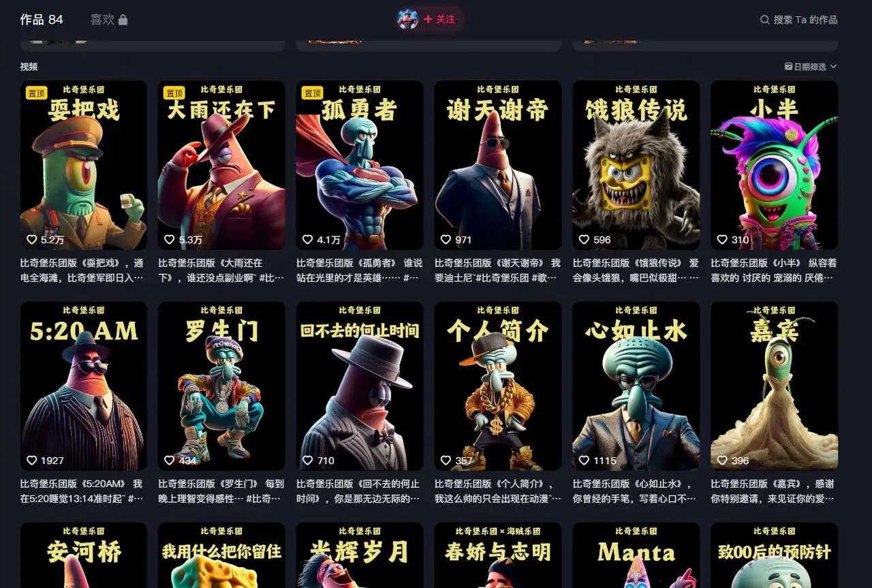Click the calendar icon of 日期筛选
The width and height of the screenshot is (872, 588).
[788, 67]
